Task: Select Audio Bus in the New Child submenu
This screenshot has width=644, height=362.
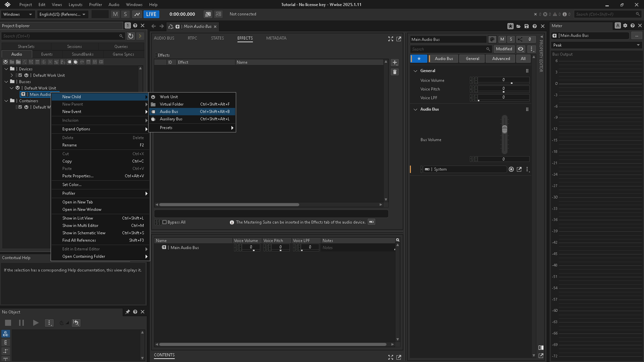Action: click(192, 112)
